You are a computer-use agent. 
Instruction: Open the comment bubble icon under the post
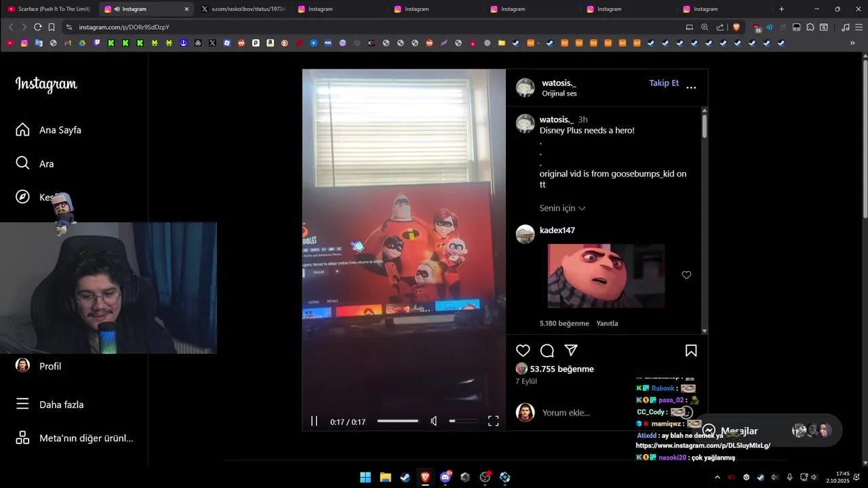547,350
